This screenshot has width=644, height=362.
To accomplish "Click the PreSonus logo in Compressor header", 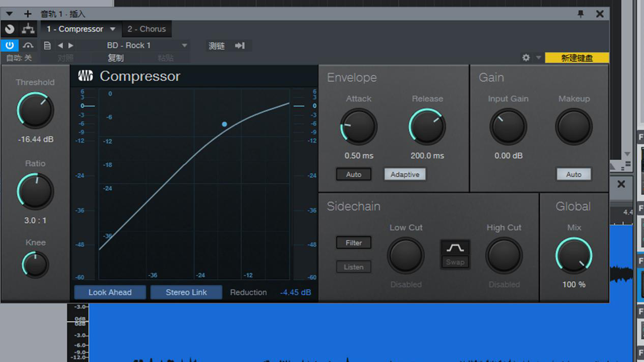I will pyautogui.click(x=85, y=76).
